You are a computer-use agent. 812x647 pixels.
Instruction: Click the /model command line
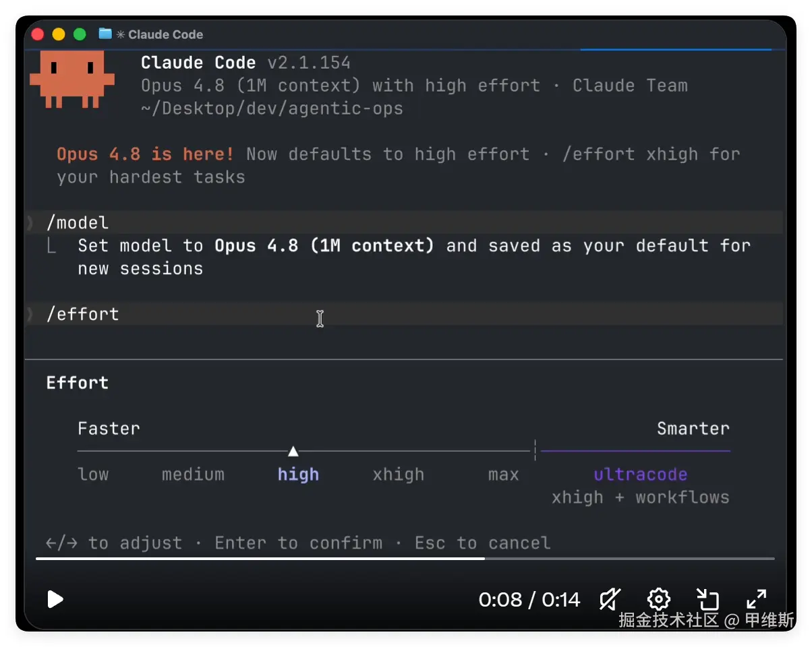[x=405, y=222]
